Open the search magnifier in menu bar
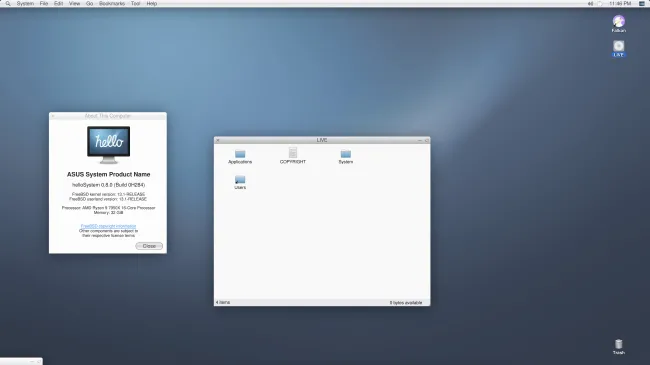Screen dimensions: 650x365 click(x=8, y=3)
